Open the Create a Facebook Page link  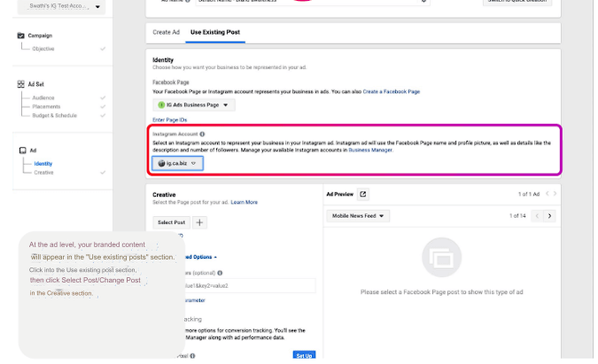pos(392,91)
